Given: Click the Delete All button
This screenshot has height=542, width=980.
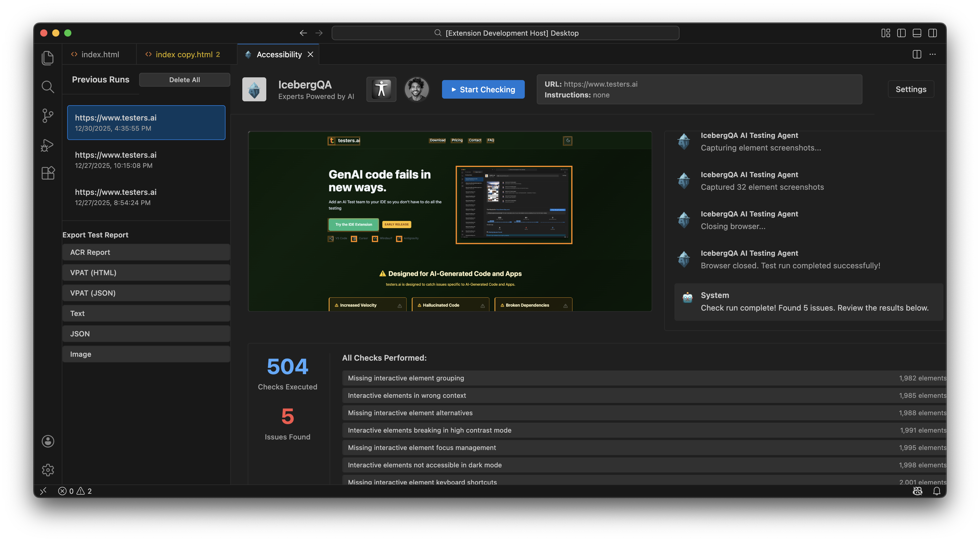Looking at the screenshot, I should 184,80.
